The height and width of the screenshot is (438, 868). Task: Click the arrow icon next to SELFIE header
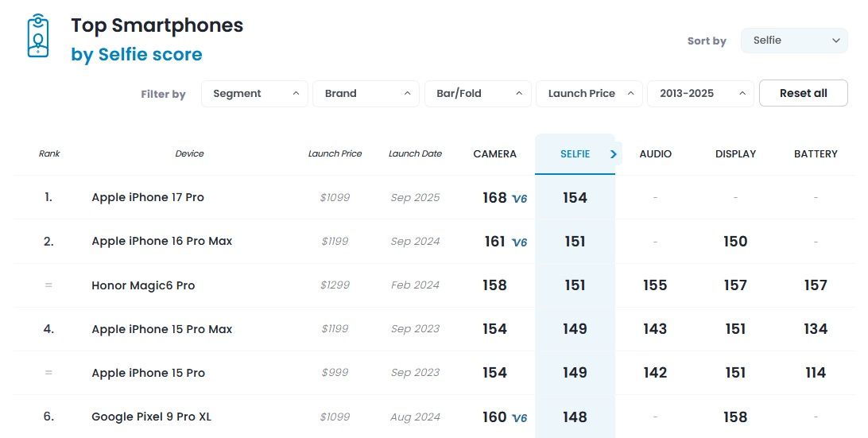614,154
